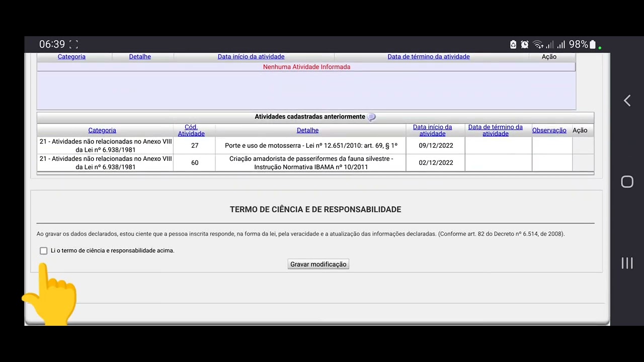
Task: Tap the Android home navigation button
Action: click(x=627, y=182)
